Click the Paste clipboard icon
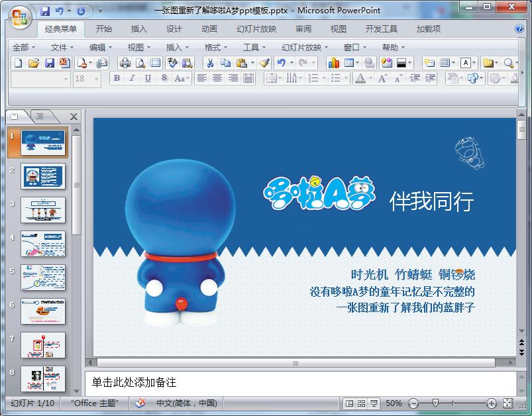 (242, 63)
